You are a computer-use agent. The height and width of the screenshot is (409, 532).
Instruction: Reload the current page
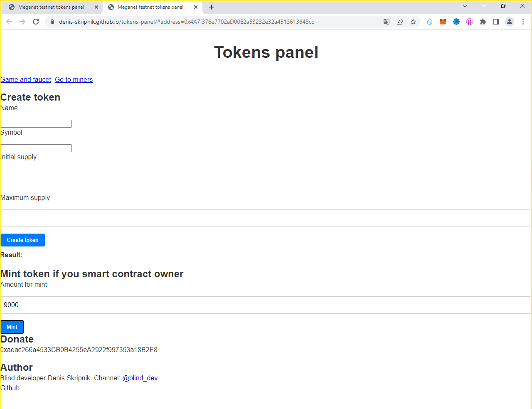pos(36,22)
